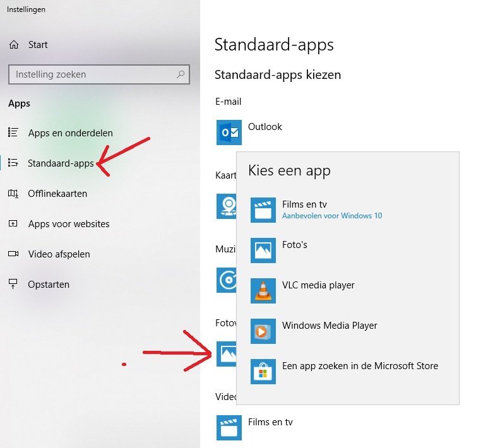Click the photo viewer default app icon
This screenshot has height=448, width=488.
(226, 354)
